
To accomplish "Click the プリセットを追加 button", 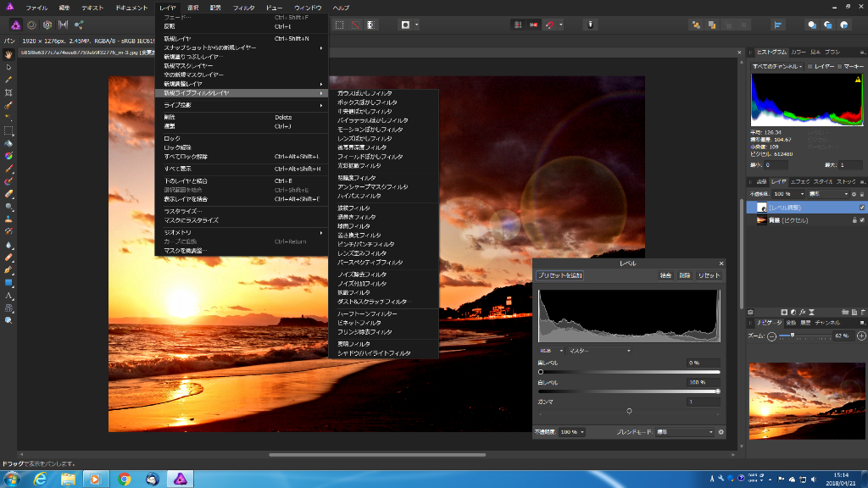I will tap(559, 275).
